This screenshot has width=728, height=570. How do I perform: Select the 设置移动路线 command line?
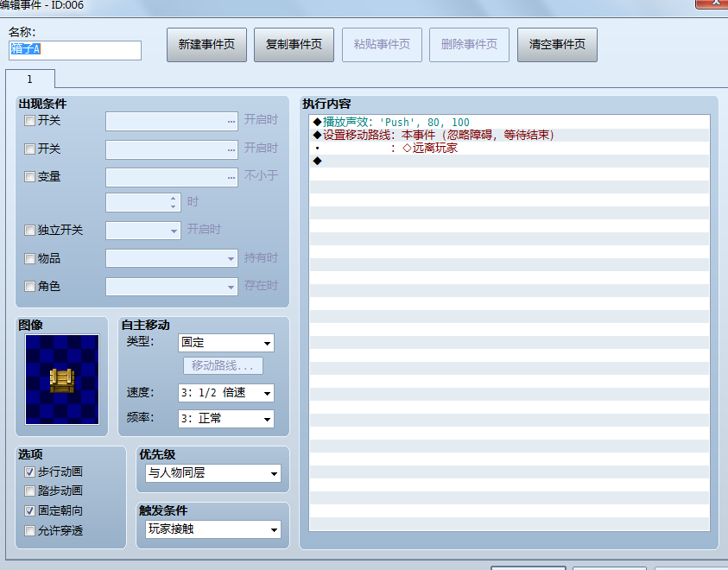[x=510, y=135]
